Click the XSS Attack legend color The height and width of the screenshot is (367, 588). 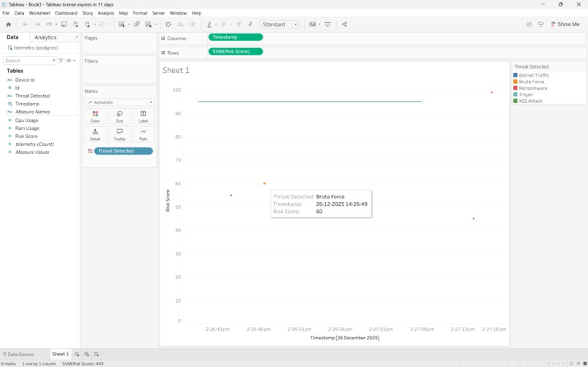[x=515, y=101]
